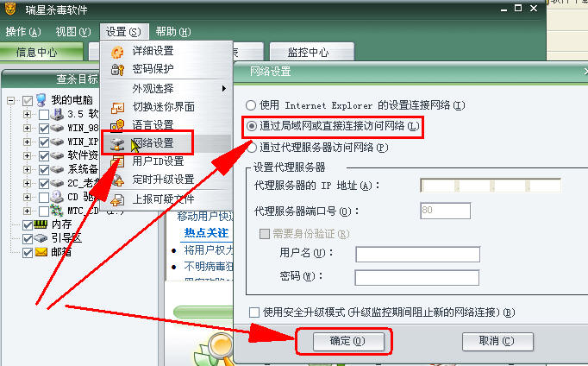Enable 使用安全升级模式 checkbox

point(253,312)
